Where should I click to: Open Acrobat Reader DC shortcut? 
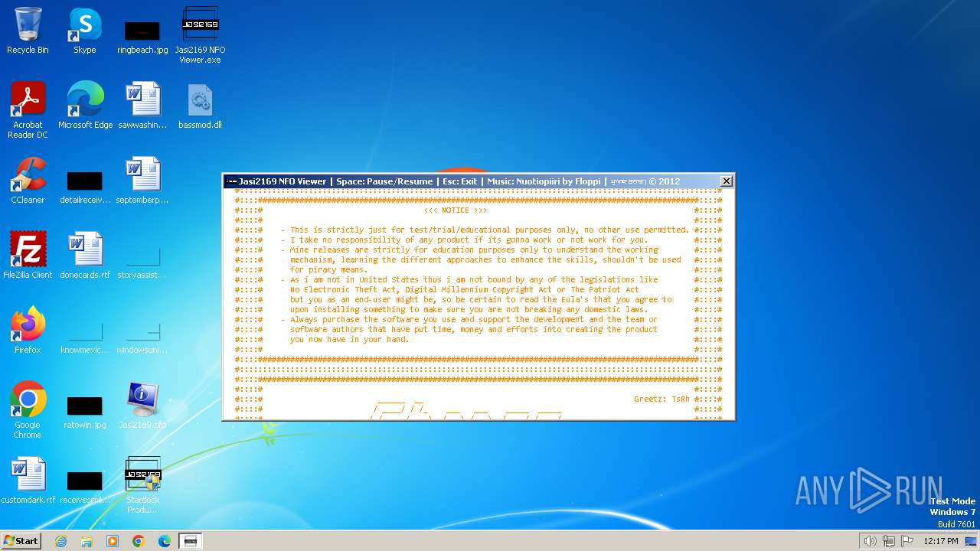coord(28,110)
